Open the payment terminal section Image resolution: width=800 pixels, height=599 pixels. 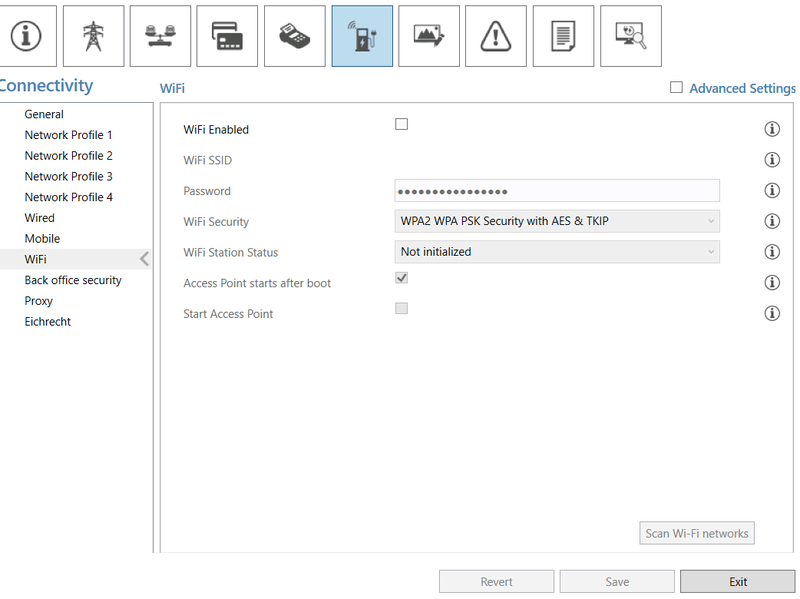tap(294, 36)
